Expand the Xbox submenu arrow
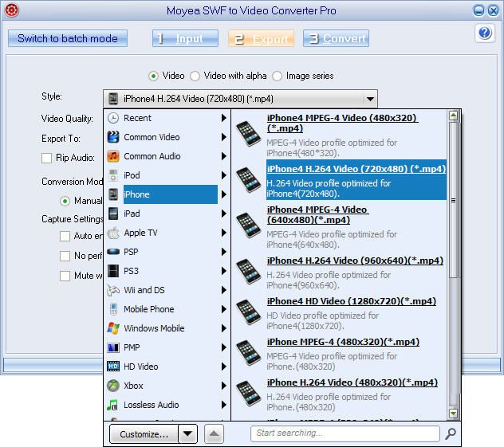 [x=224, y=386]
